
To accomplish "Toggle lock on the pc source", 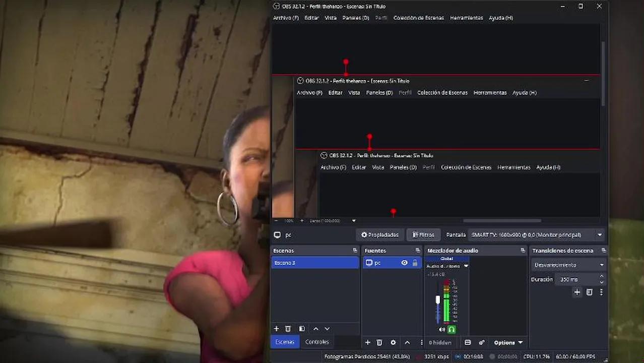I will [x=415, y=263].
